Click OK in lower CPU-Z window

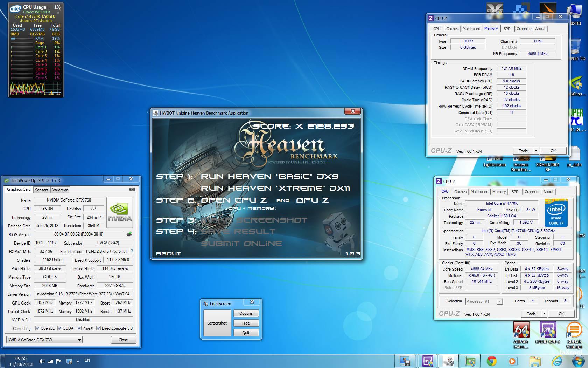click(561, 314)
